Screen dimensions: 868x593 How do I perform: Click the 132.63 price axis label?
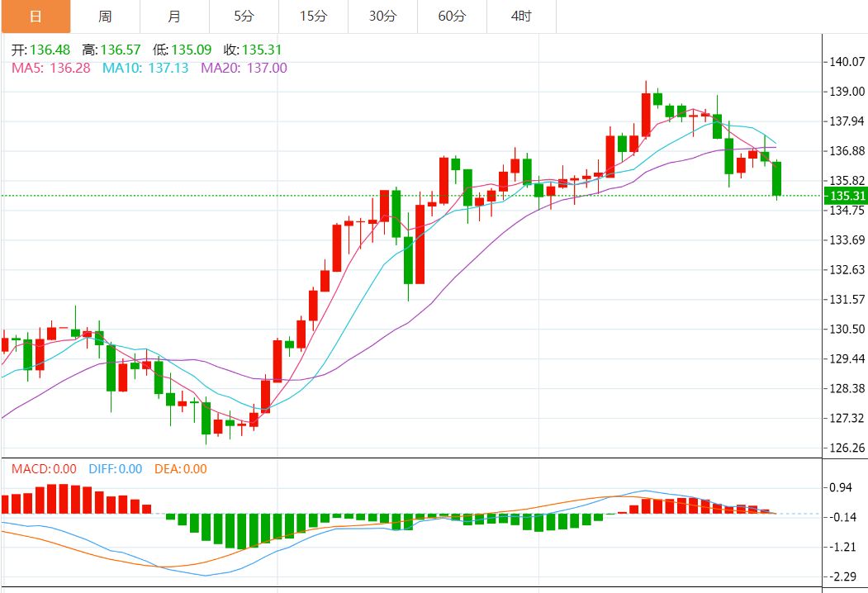(x=847, y=269)
